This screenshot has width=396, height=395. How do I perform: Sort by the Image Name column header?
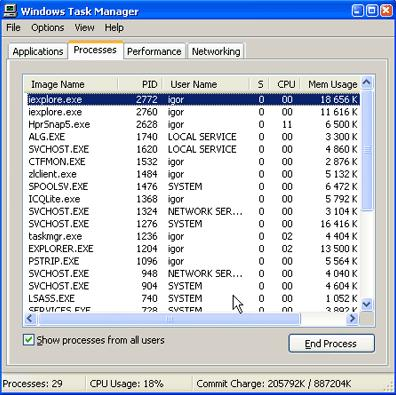71,84
